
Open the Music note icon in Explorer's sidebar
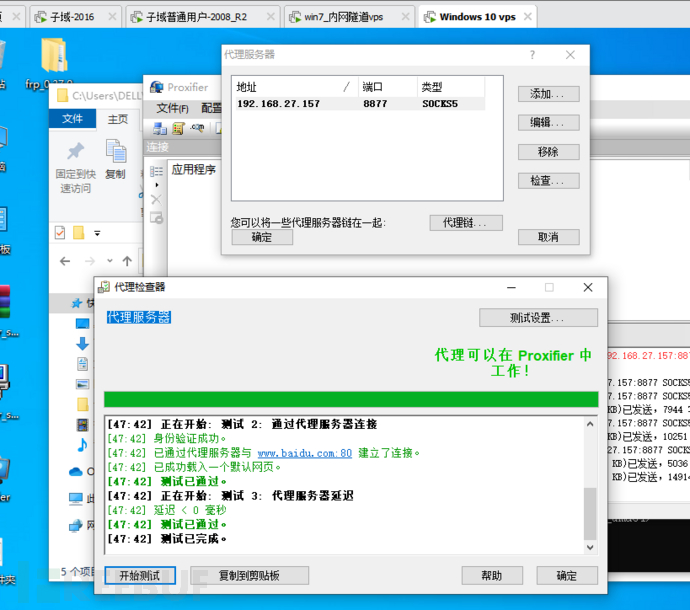point(82,445)
